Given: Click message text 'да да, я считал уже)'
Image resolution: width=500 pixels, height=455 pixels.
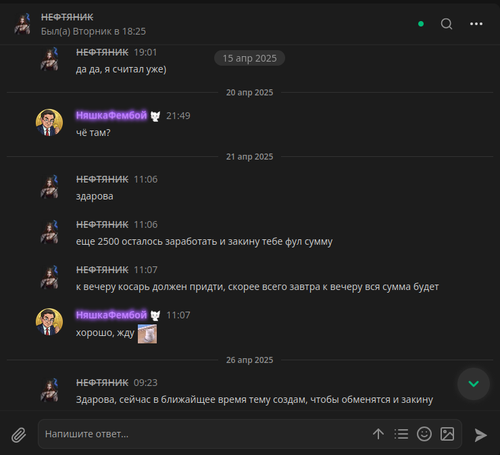Looking at the screenshot, I should coord(121,69).
